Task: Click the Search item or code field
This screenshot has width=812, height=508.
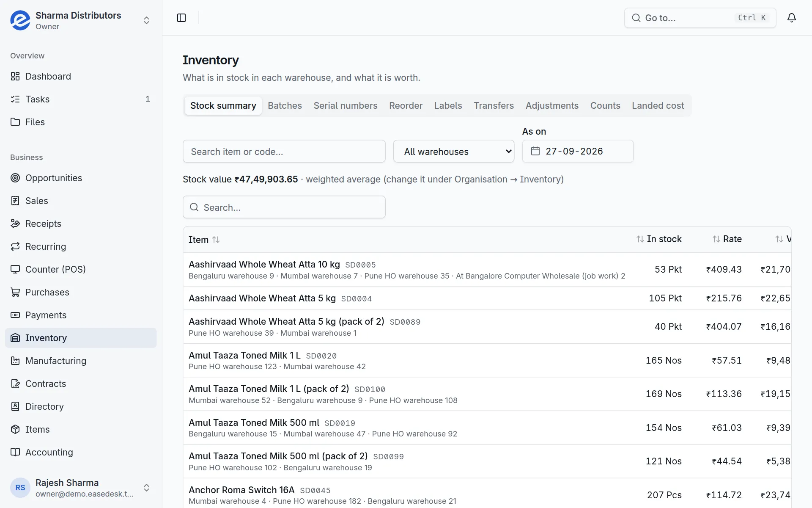Action: (284, 151)
